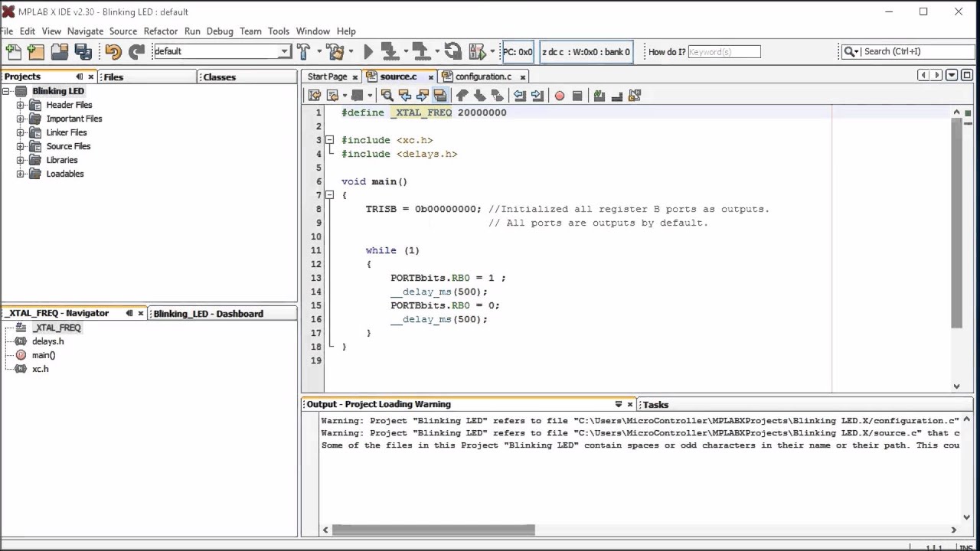Screen dimensions: 980x551
Task: Open the Build Project dropdown arrow
Action: click(x=318, y=51)
